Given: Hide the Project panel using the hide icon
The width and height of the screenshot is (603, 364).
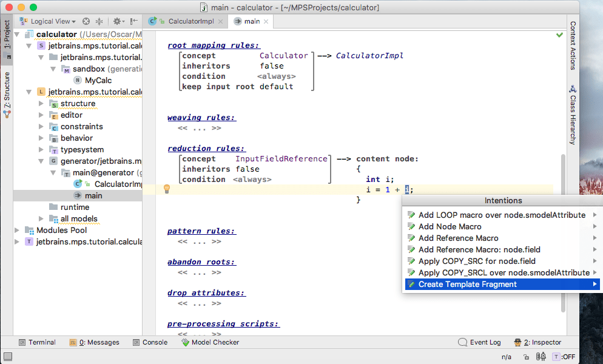Looking at the screenshot, I should click(x=133, y=21).
